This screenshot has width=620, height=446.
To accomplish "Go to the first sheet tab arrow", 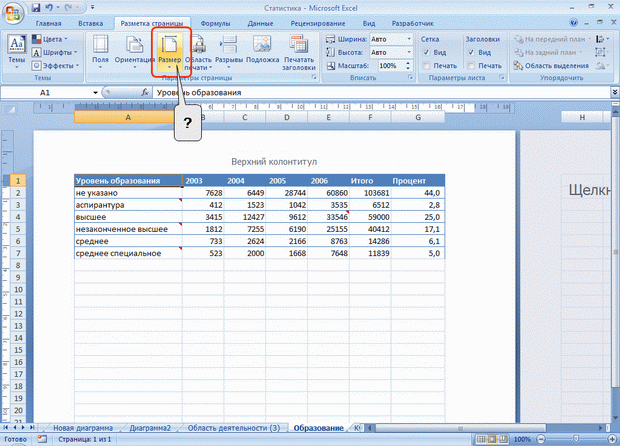I will (6, 427).
